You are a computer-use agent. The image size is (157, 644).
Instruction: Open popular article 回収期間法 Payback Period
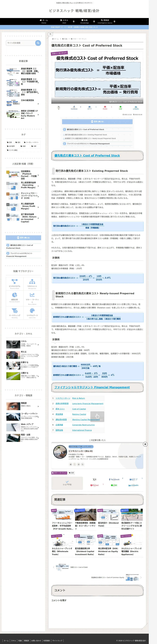point(23,175)
